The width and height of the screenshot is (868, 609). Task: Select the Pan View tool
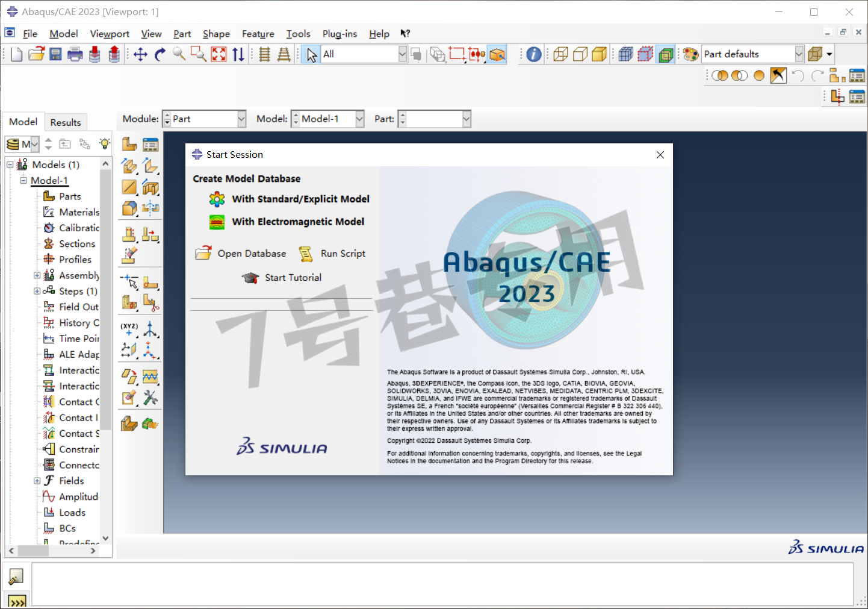(x=140, y=54)
